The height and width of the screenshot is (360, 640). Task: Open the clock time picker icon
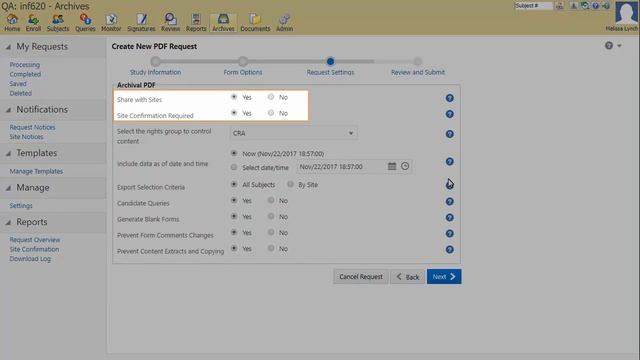[405, 166]
